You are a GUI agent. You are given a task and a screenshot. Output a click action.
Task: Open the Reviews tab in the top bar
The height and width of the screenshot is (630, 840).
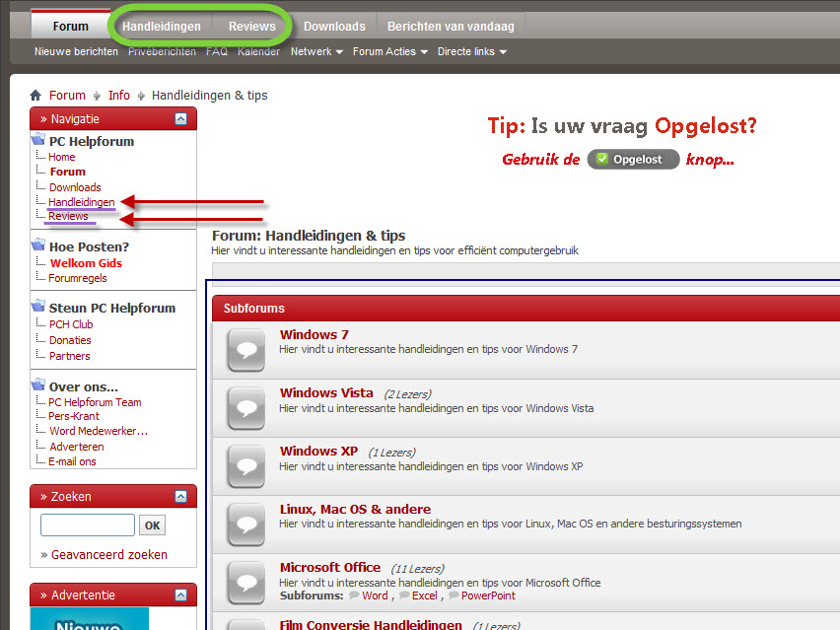click(251, 27)
